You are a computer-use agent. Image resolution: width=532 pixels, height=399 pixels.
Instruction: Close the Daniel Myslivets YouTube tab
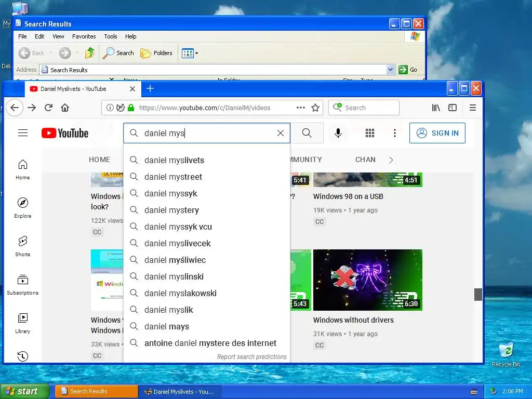pos(132,89)
